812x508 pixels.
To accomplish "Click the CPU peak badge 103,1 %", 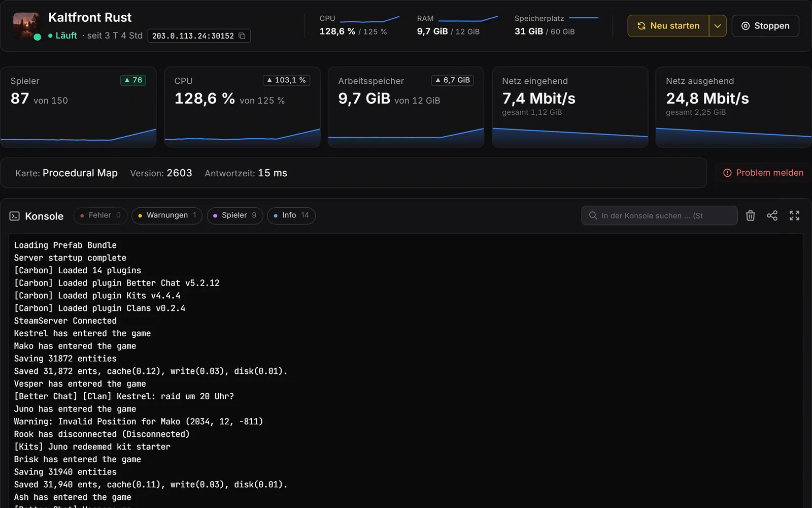I will pos(286,80).
